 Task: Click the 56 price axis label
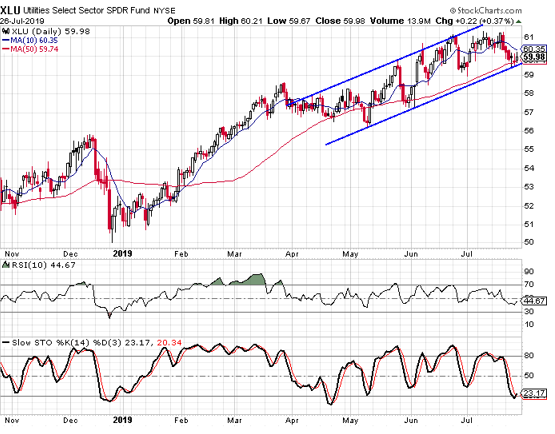[x=529, y=131]
